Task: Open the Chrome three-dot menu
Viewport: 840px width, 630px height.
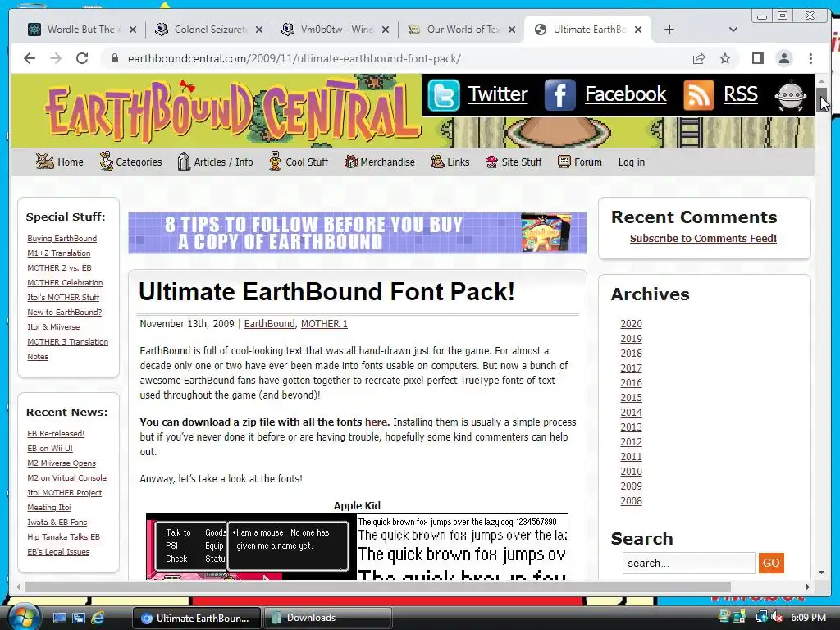Action: (810, 58)
